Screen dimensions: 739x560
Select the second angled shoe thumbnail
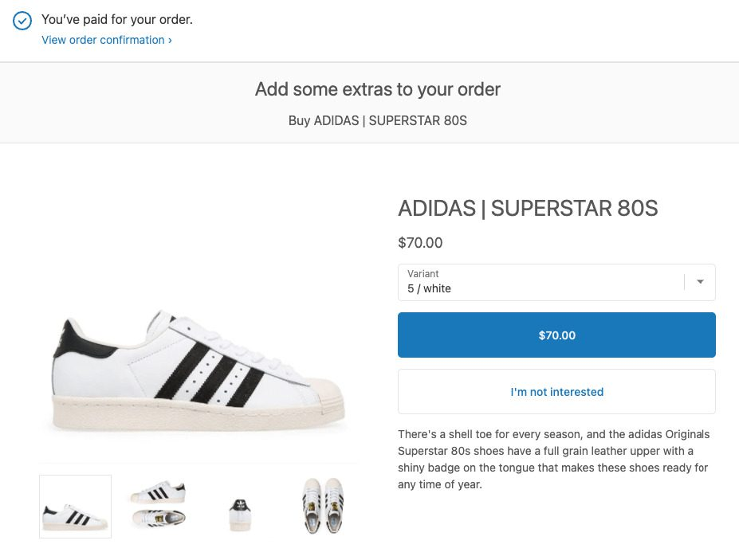click(157, 506)
